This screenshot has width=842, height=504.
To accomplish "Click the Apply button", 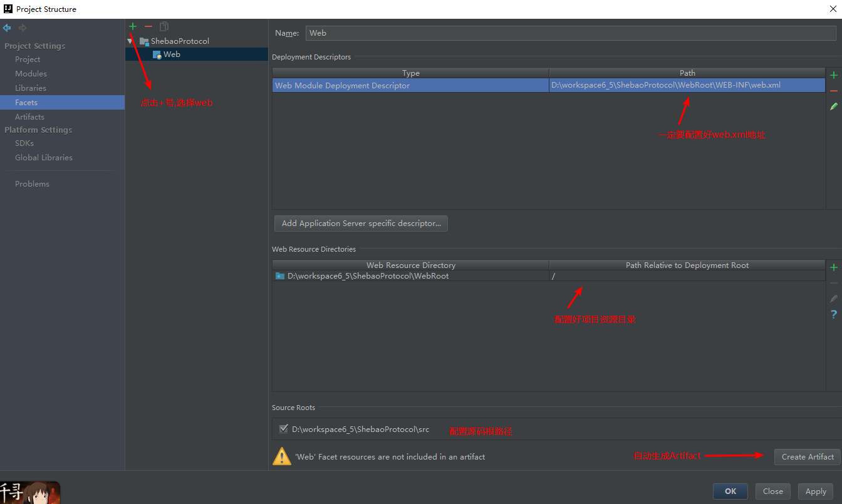I will [816, 491].
